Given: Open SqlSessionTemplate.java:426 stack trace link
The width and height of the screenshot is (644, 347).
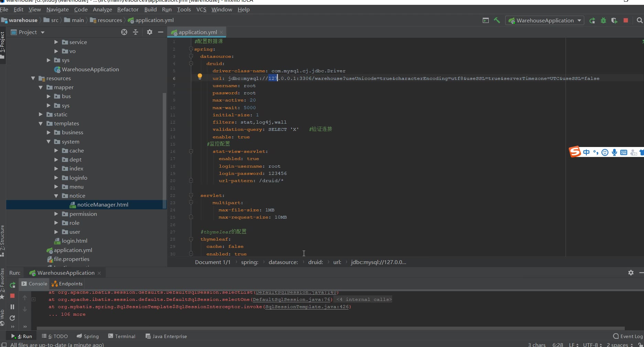Looking at the screenshot, I should coord(307,307).
